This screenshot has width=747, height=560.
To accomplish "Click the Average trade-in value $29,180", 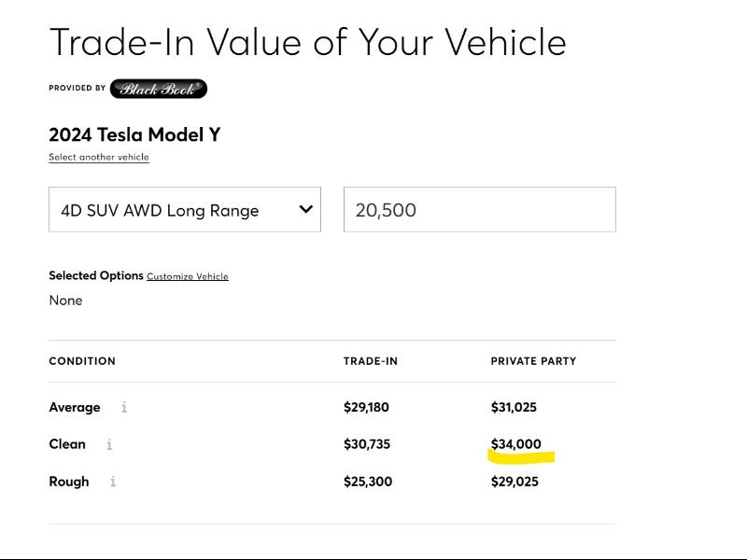I will [x=366, y=407].
